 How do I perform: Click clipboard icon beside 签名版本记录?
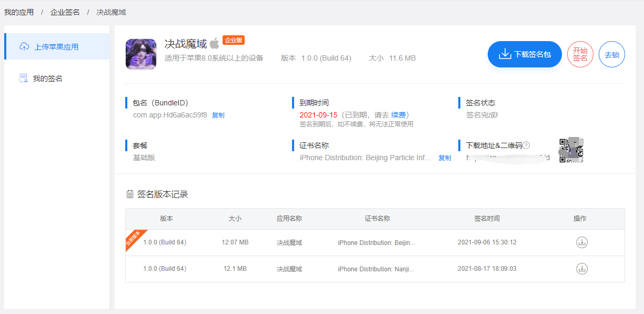[130, 194]
